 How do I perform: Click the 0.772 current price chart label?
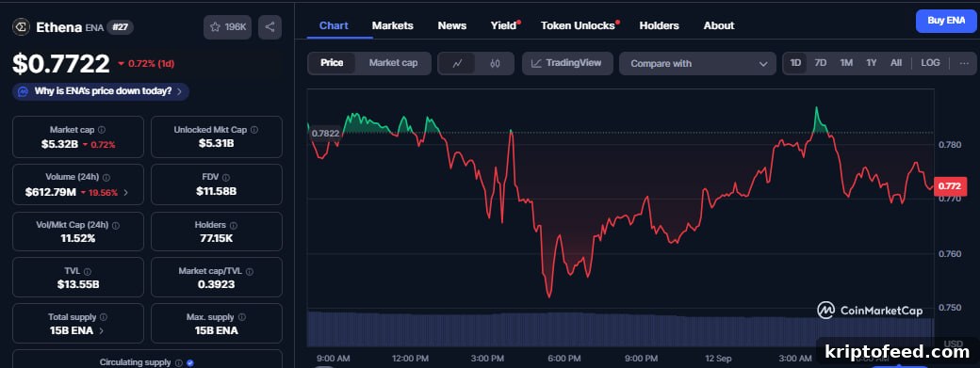pos(950,186)
